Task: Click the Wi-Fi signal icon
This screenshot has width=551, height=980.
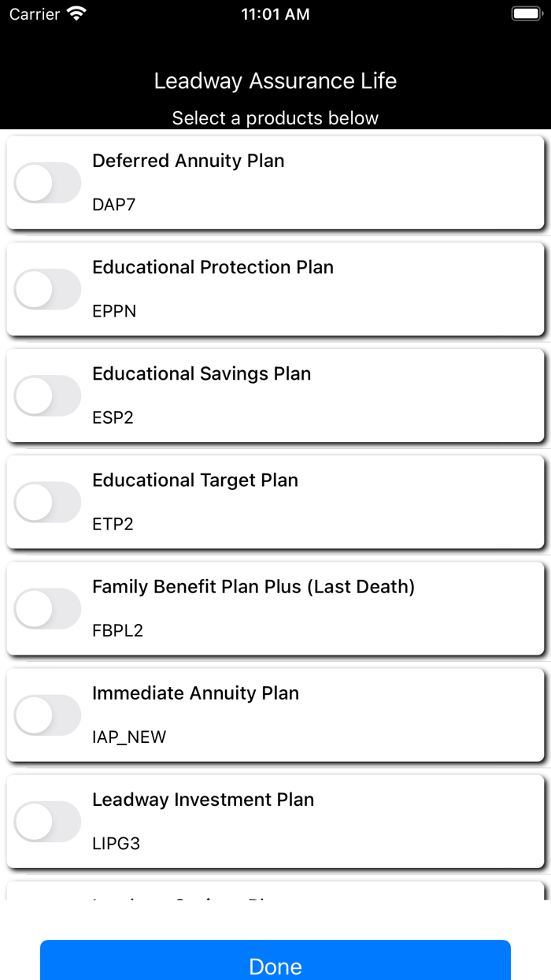Action: coord(75,13)
